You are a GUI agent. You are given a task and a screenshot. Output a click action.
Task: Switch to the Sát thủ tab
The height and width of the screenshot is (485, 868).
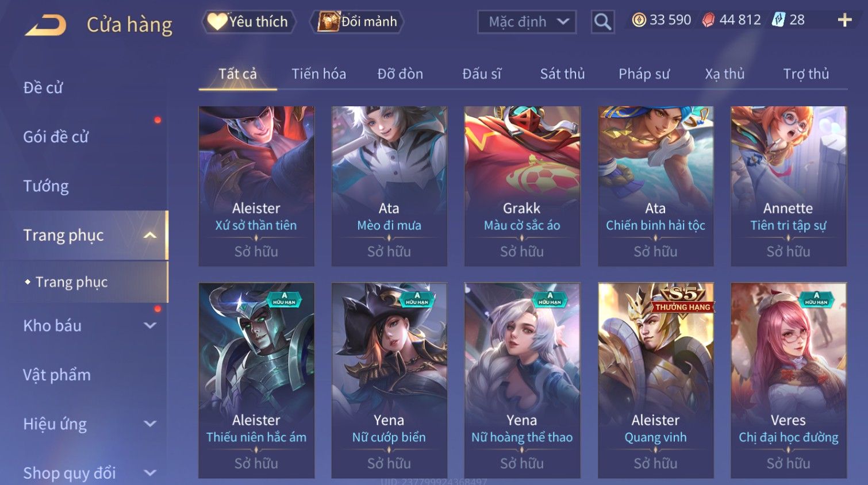pyautogui.click(x=562, y=74)
